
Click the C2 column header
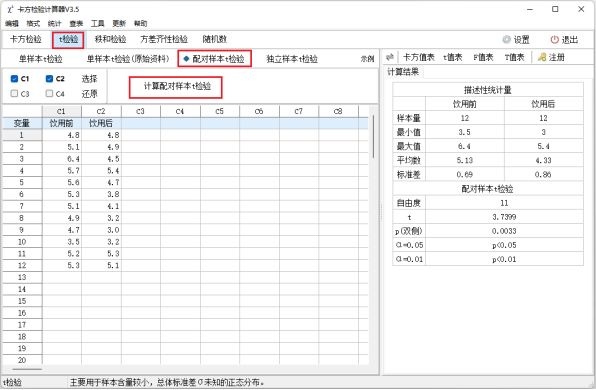tap(101, 111)
